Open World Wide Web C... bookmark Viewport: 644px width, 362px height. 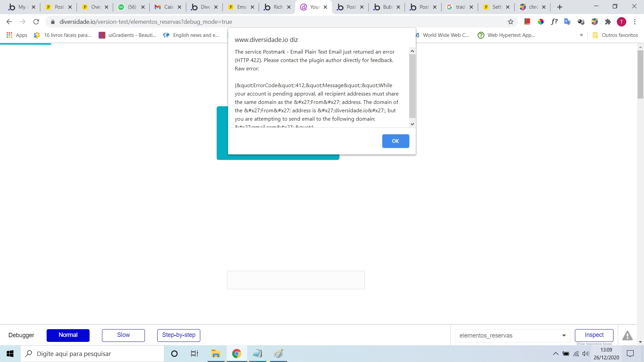[443, 35]
